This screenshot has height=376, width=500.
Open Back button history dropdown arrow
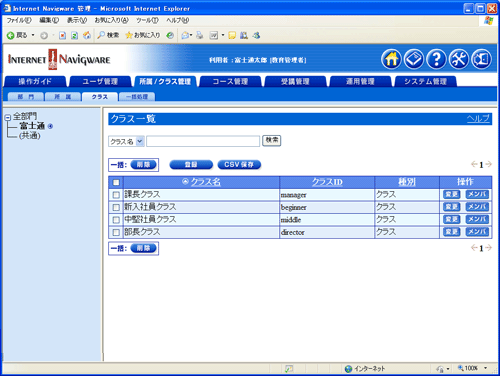click(x=33, y=35)
